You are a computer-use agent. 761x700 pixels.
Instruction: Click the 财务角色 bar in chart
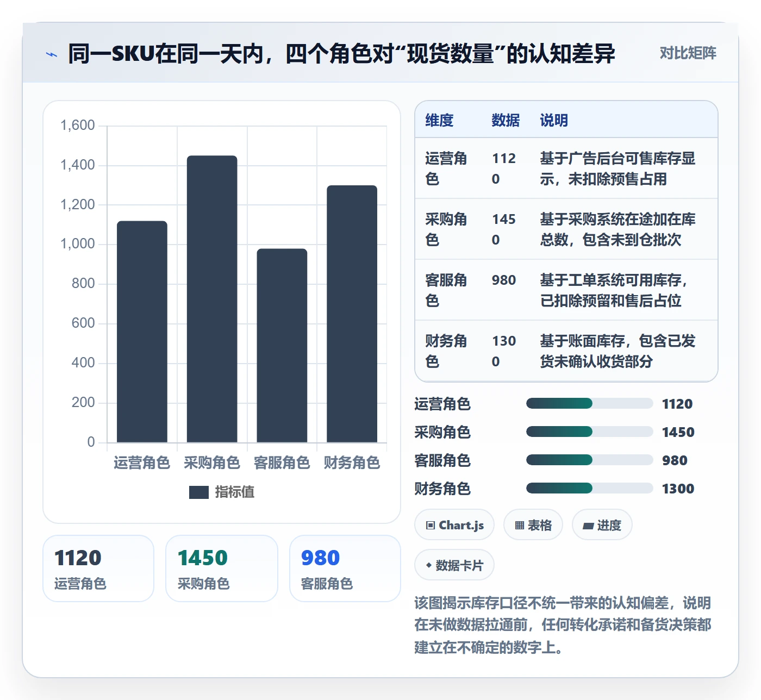(352, 314)
